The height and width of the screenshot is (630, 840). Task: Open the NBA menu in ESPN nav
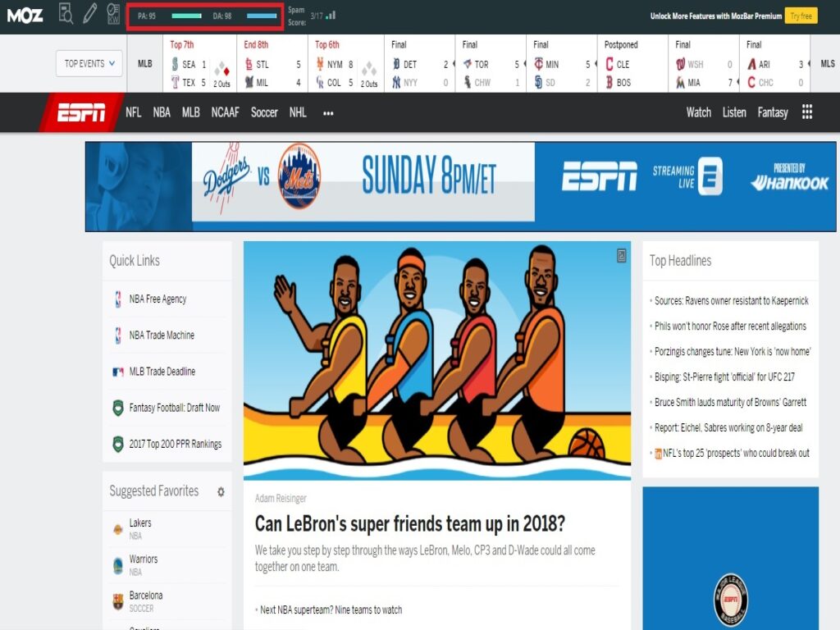pyautogui.click(x=162, y=112)
